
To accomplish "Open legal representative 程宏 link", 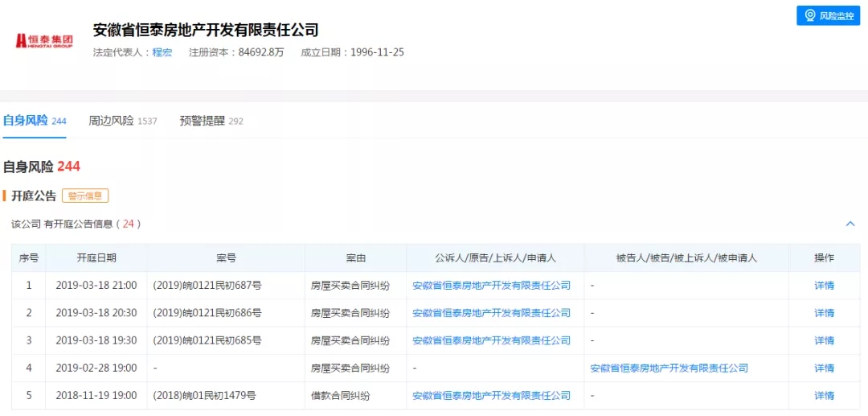I will click(x=162, y=52).
